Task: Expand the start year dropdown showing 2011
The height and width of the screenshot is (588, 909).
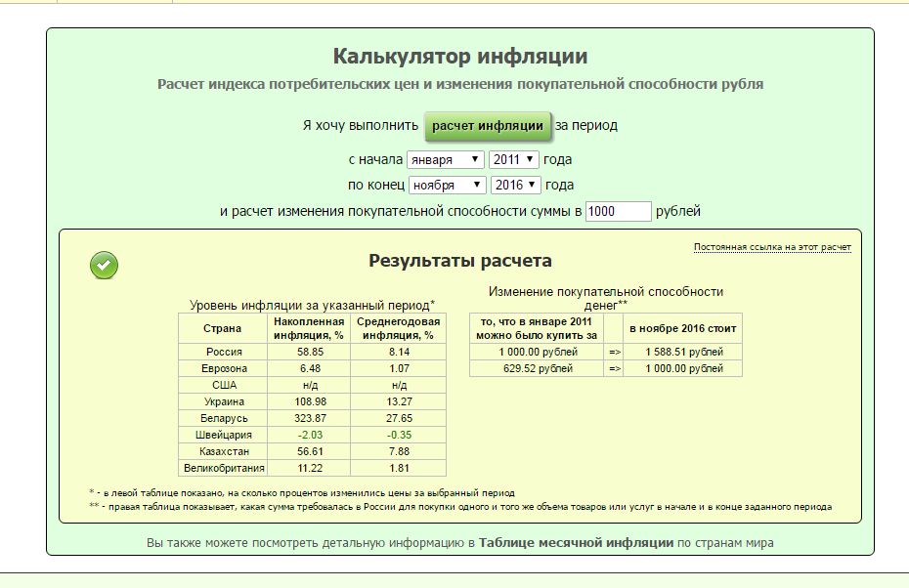Action: (x=513, y=159)
